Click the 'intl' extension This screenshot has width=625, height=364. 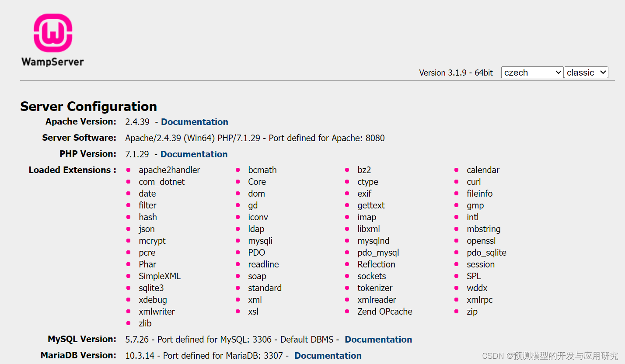pyautogui.click(x=472, y=217)
